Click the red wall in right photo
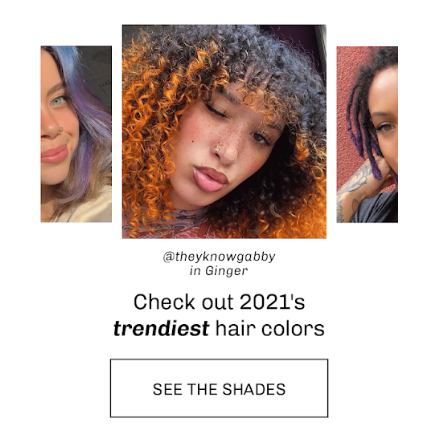The image size is (430, 435). point(345,100)
